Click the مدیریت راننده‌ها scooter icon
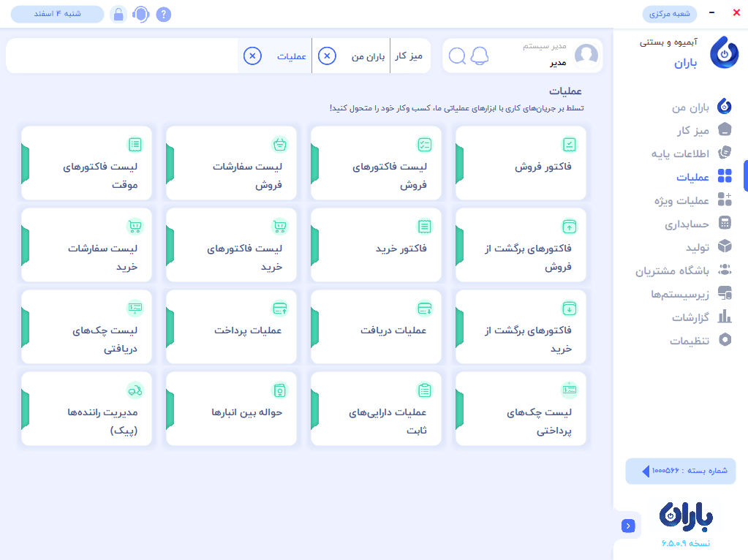748x560 pixels. point(135,390)
